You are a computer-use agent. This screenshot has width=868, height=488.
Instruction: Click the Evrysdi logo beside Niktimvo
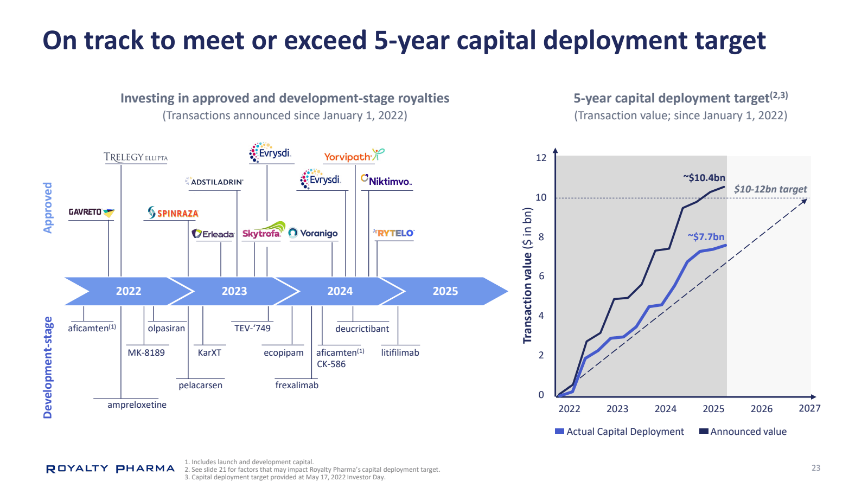pos(321,179)
